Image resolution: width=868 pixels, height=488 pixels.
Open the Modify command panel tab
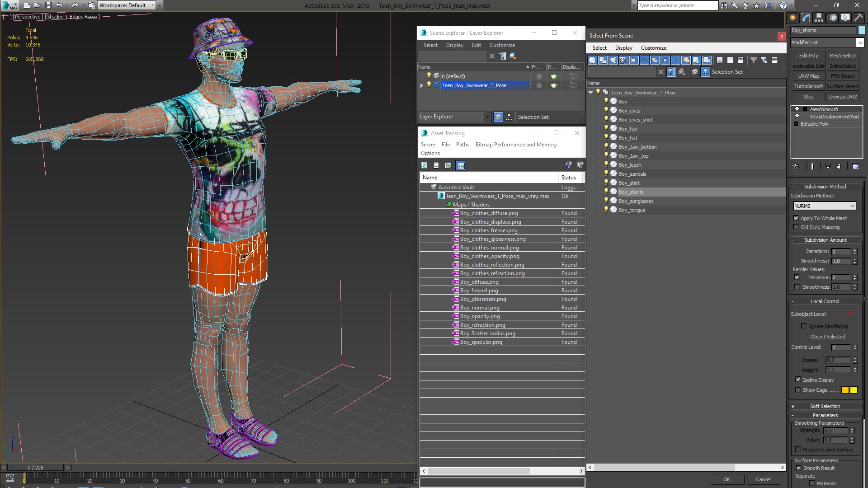(806, 18)
